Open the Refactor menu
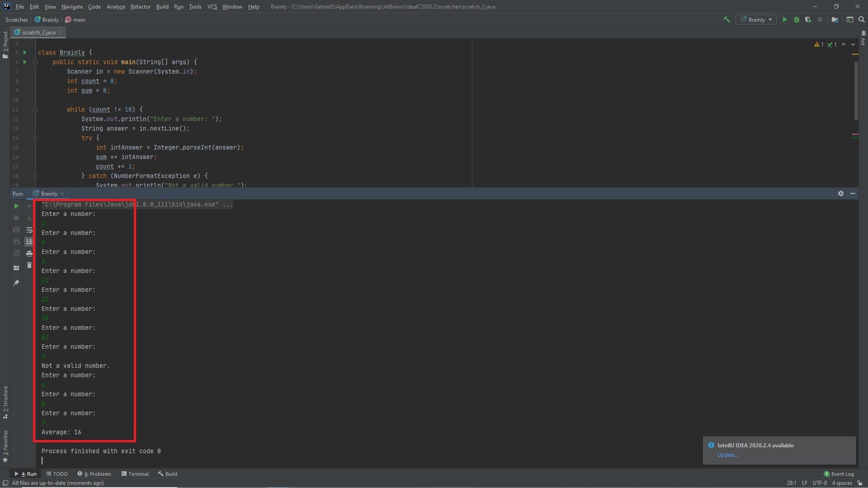Screen dimensions: 868x488 pos(140,7)
